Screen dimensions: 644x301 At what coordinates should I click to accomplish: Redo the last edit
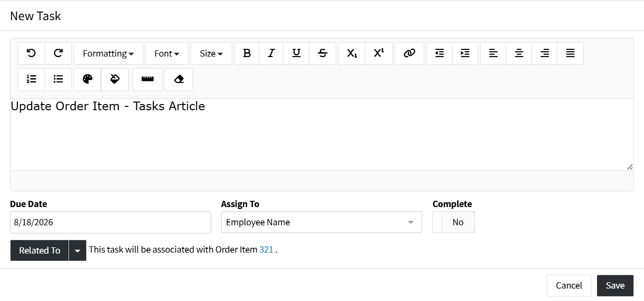[x=58, y=53]
